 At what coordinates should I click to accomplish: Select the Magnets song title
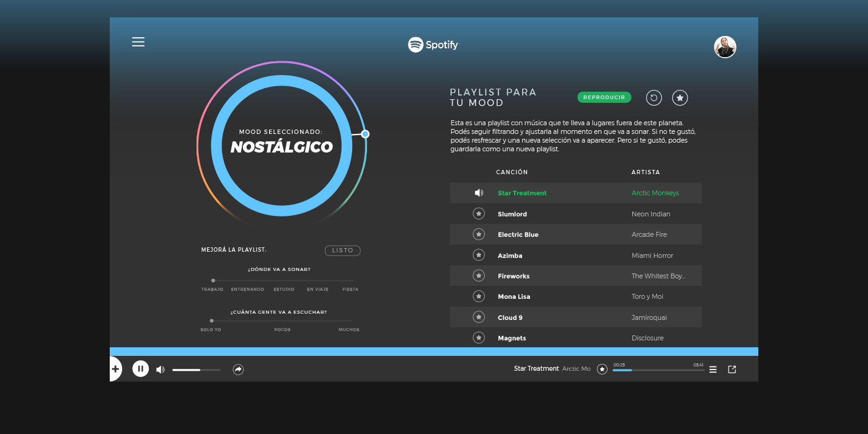(x=511, y=338)
